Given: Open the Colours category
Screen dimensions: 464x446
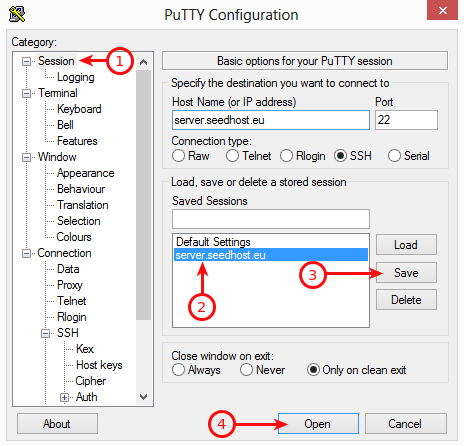Looking at the screenshot, I should coord(74,237).
